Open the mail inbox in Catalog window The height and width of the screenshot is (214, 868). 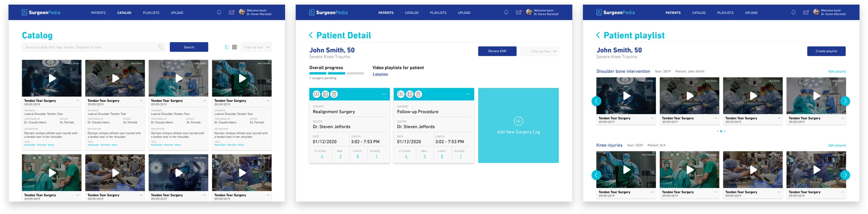click(x=231, y=12)
